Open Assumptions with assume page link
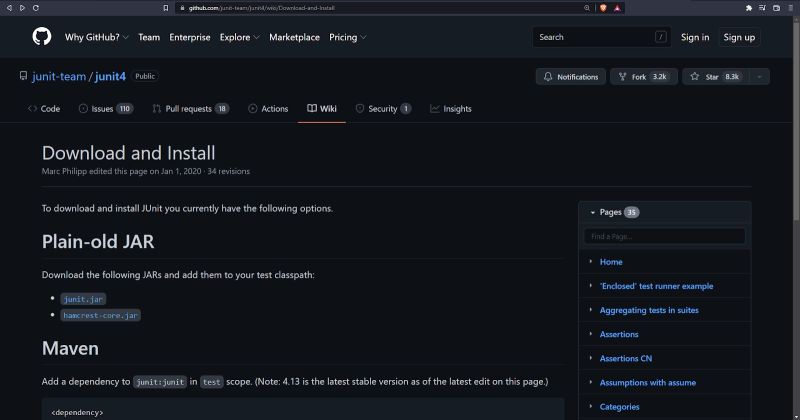 click(648, 383)
